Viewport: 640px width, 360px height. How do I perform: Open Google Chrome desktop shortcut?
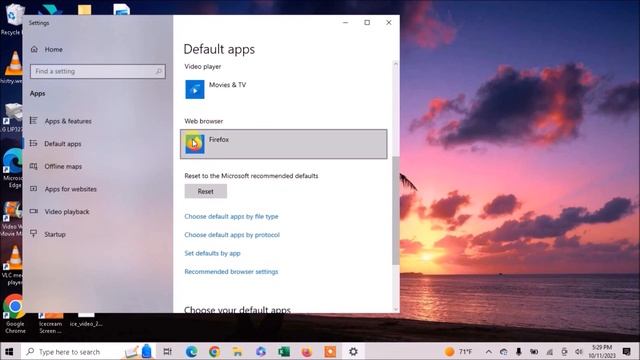(15, 314)
